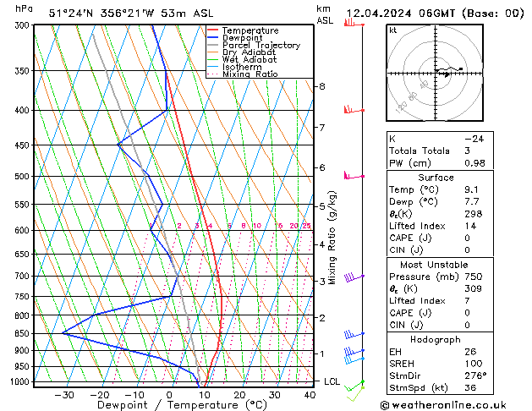This screenshot has height=411, width=532.
Task: Click the StmDir value 276°
Action: tap(475, 376)
